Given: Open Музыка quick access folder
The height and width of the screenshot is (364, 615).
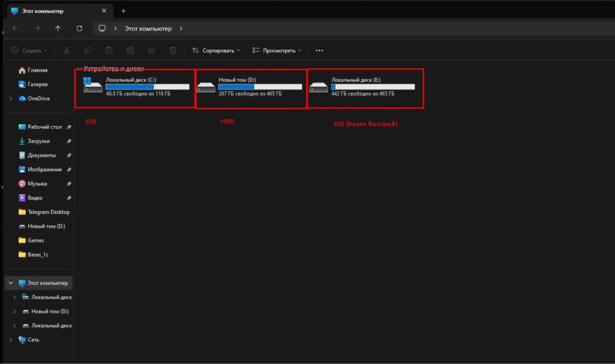Looking at the screenshot, I should [x=38, y=184].
